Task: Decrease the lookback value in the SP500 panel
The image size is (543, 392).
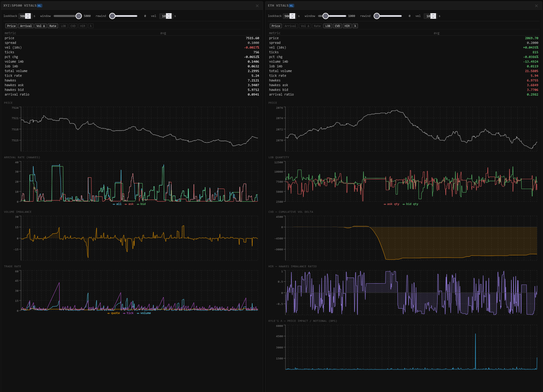Action: pyautogui.click(x=28, y=17)
